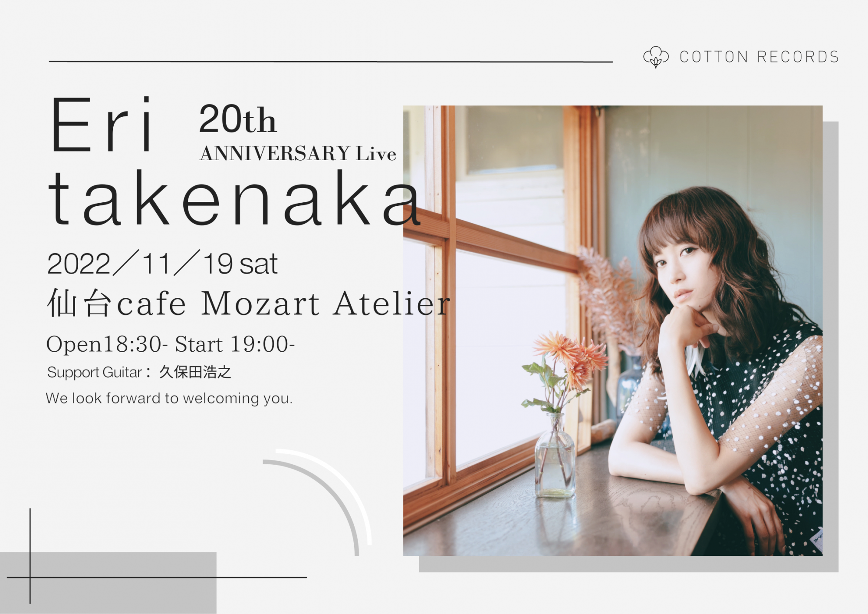The width and height of the screenshot is (868, 614).
Task: Click the guitarist name 久保田浩之
Action: 195,372
